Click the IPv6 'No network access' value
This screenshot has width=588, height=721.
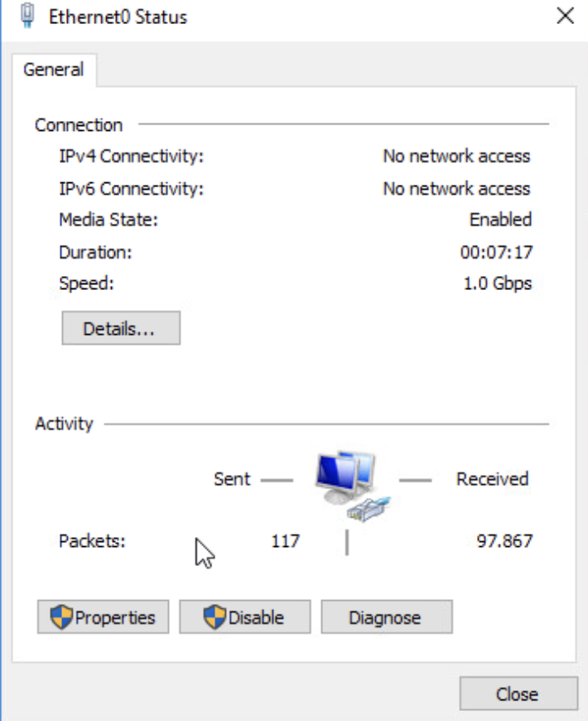click(456, 188)
